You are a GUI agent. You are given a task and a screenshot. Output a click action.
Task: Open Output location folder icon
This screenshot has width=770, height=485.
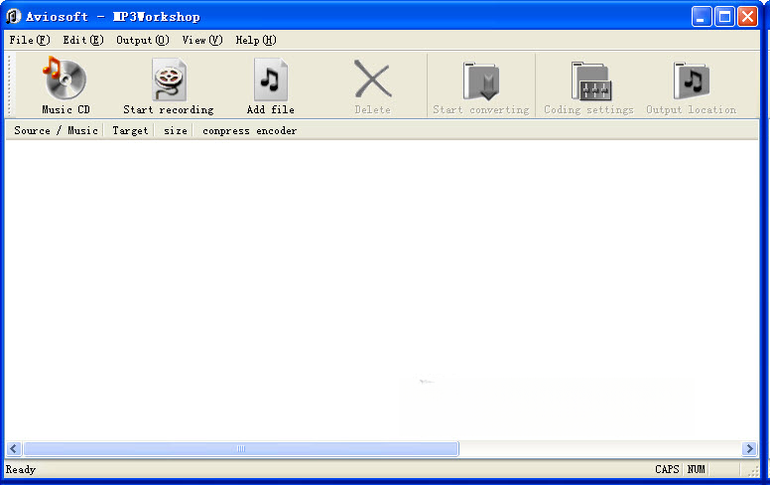tap(691, 81)
